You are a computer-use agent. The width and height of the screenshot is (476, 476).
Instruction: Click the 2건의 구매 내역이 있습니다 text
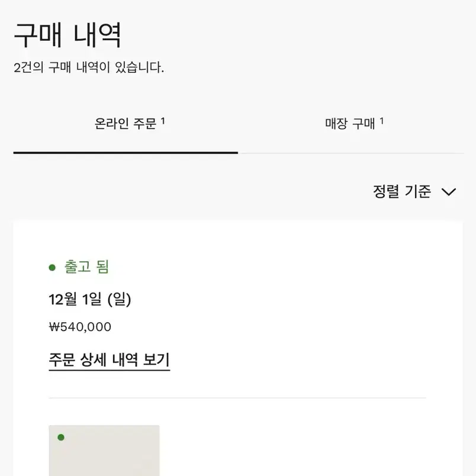point(89,67)
